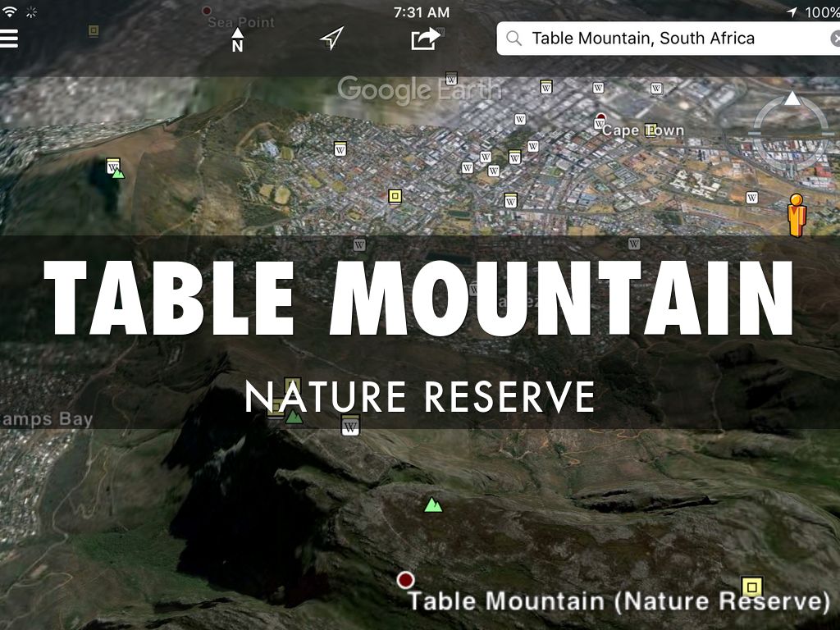Open the share export icon

point(426,39)
